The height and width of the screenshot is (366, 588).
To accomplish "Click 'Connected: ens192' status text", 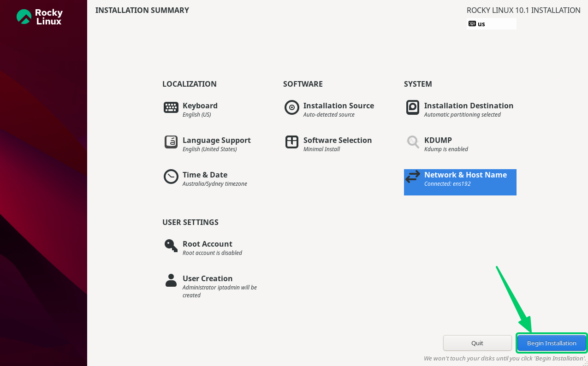I will [447, 184].
